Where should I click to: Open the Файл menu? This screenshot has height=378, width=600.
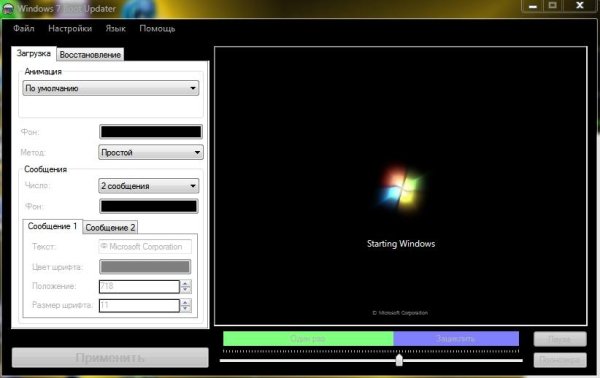tap(24, 29)
